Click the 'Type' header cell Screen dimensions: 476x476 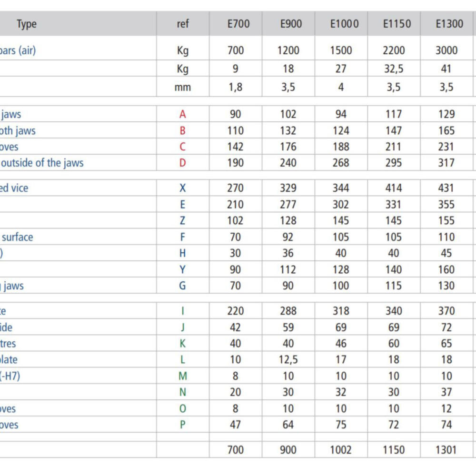pos(27,24)
